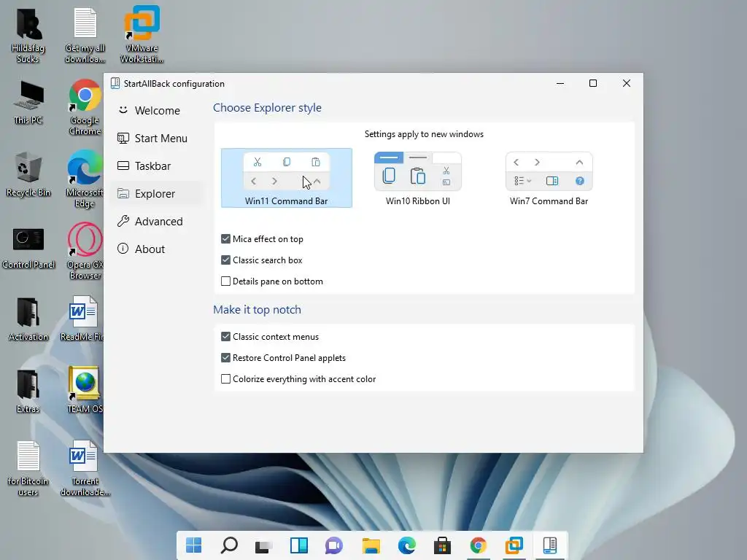Select the TEAM OS desktop shortcut
Image resolution: width=747 pixels, height=560 pixels.
click(x=85, y=391)
